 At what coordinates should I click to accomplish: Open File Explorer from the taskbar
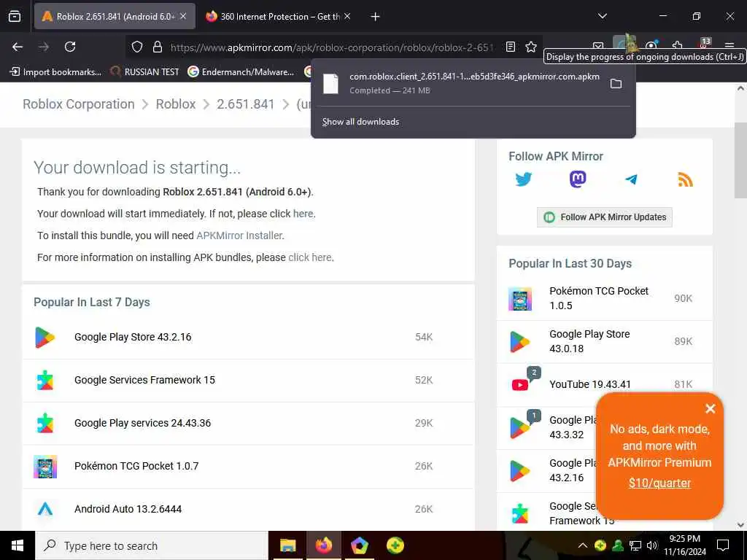[x=287, y=545]
